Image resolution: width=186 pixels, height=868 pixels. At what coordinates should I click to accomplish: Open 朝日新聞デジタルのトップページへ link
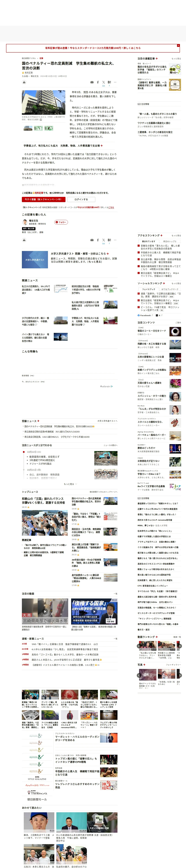tap(103, 492)
